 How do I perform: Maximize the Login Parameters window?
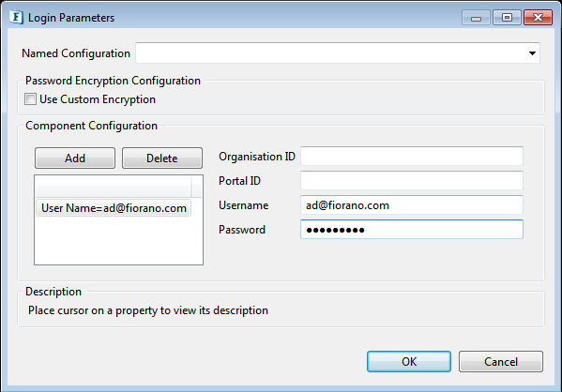point(507,18)
